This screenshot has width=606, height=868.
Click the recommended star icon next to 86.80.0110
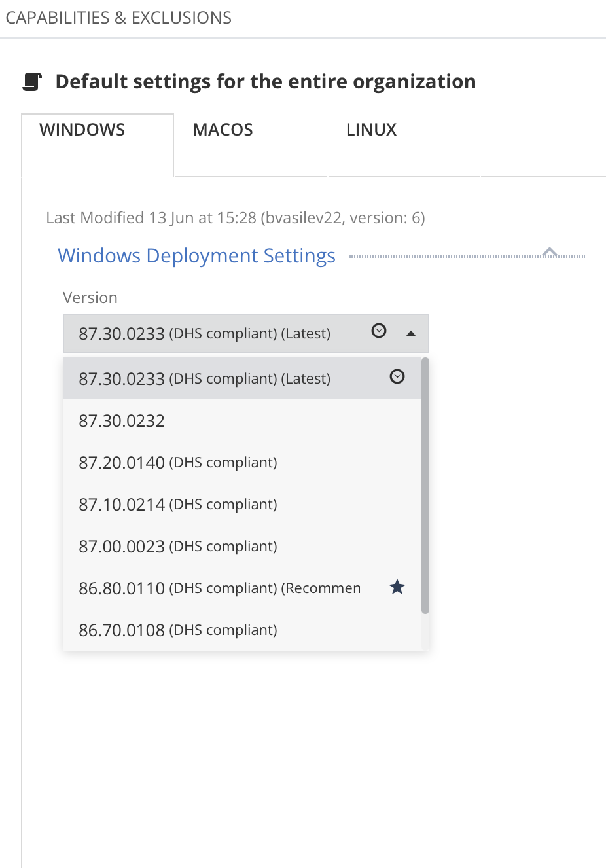[397, 587]
